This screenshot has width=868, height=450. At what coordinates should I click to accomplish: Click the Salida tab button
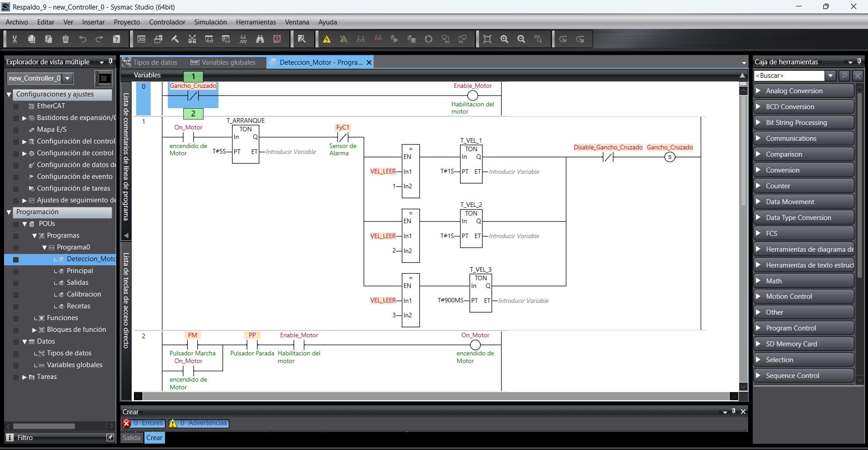click(131, 438)
